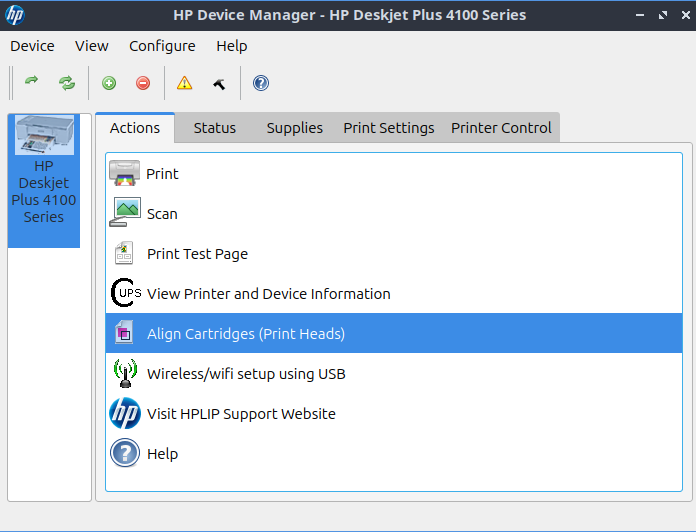The width and height of the screenshot is (696, 532).
Task: Open Visit HPLIP Support Website
Action: [x=241, y=414]
